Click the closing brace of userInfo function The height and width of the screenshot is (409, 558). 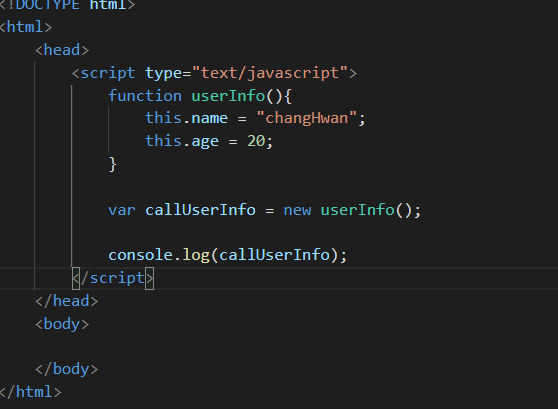point(112,164)
